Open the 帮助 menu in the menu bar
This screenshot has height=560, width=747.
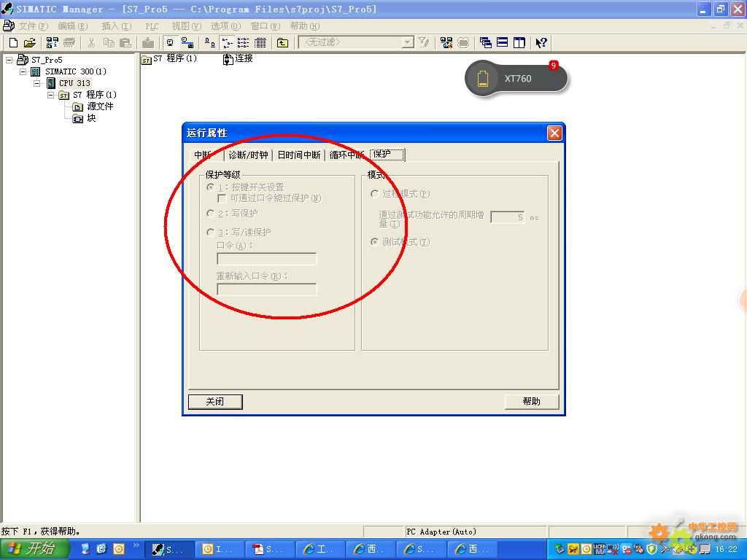click(304, 26)
